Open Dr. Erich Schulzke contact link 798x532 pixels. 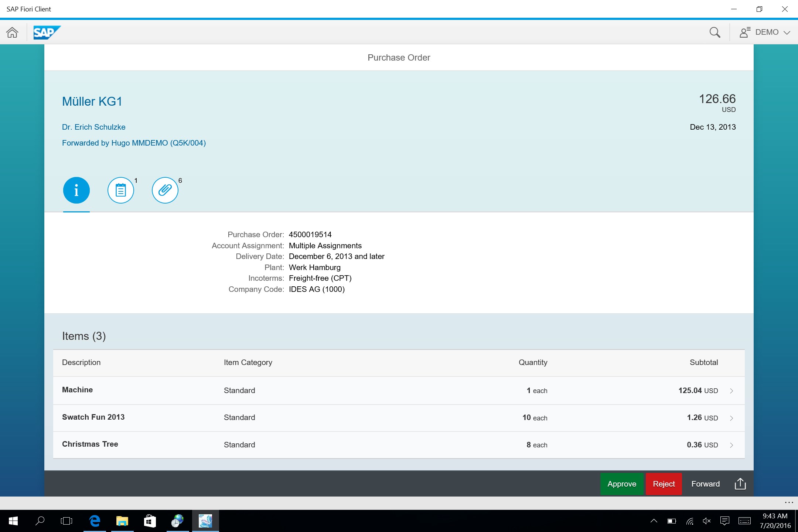94,127
